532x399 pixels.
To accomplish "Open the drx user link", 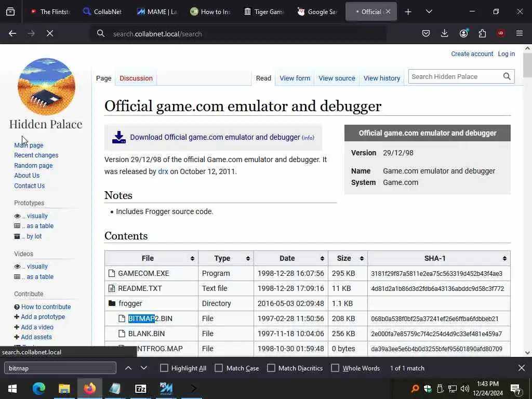I will [163, 171].
